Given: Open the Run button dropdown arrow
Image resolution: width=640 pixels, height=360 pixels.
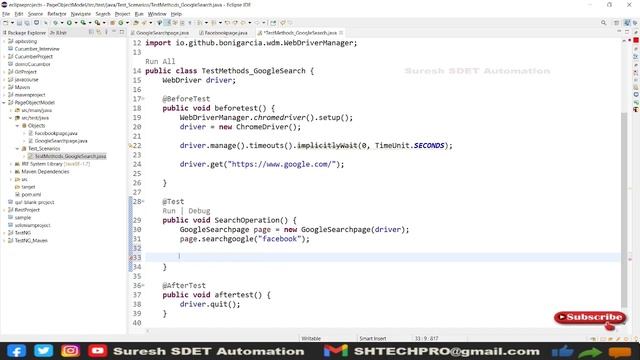Looking at the screenshot, I should point(76,23).
